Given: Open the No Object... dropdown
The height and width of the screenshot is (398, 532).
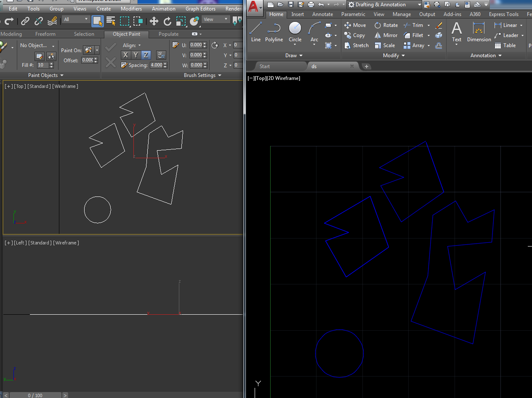Looking at the screenshot, I should click(x=37, y=45).
